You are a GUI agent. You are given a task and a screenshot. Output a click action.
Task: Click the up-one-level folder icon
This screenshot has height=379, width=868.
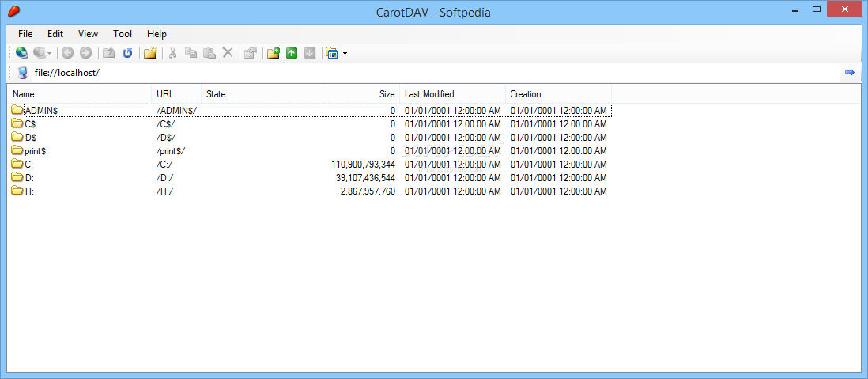(x=109, y=53)
